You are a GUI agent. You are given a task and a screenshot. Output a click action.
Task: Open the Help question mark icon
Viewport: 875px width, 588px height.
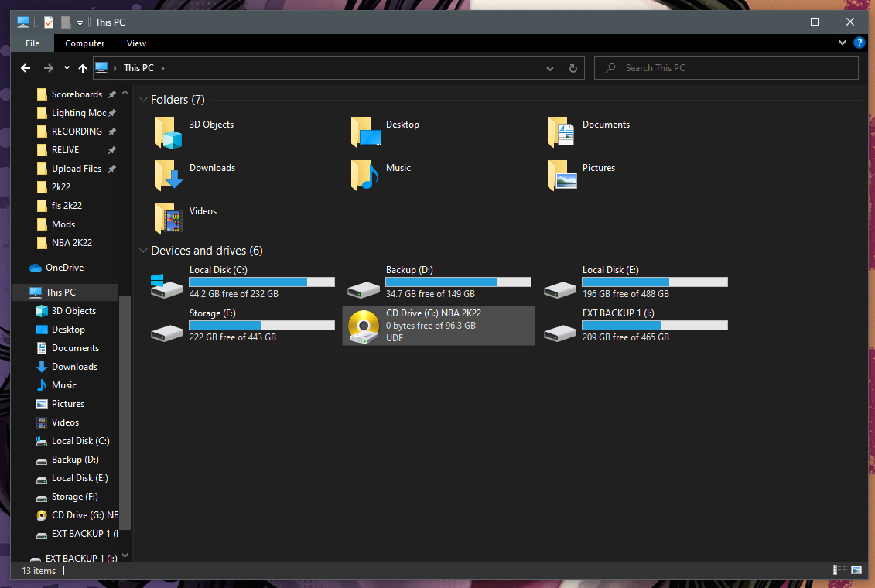tap(860, 43)
